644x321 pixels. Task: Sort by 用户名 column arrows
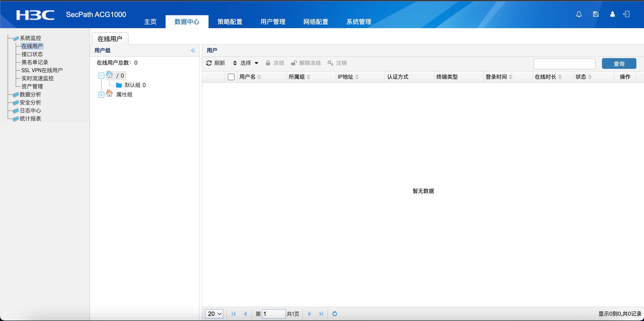pos(259,77)
